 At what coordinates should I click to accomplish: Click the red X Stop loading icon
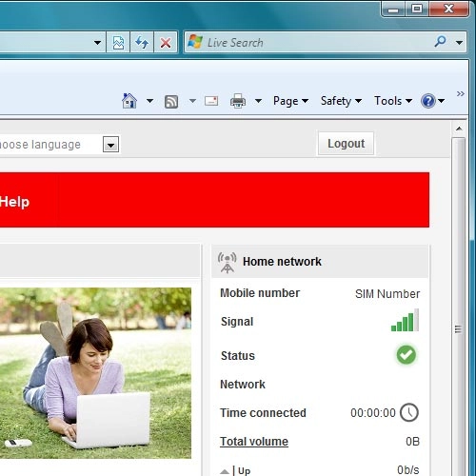point(166,42)
